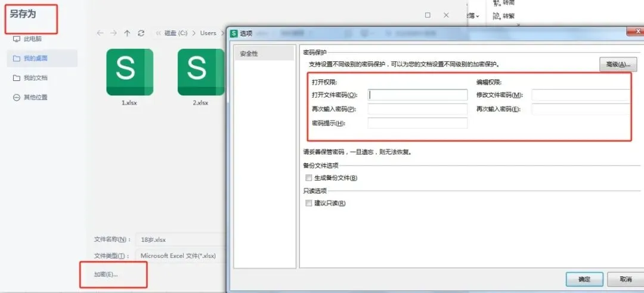Click the 选项 dialog S logo icon
The image size is (644, 293).
tap(234, 33)
